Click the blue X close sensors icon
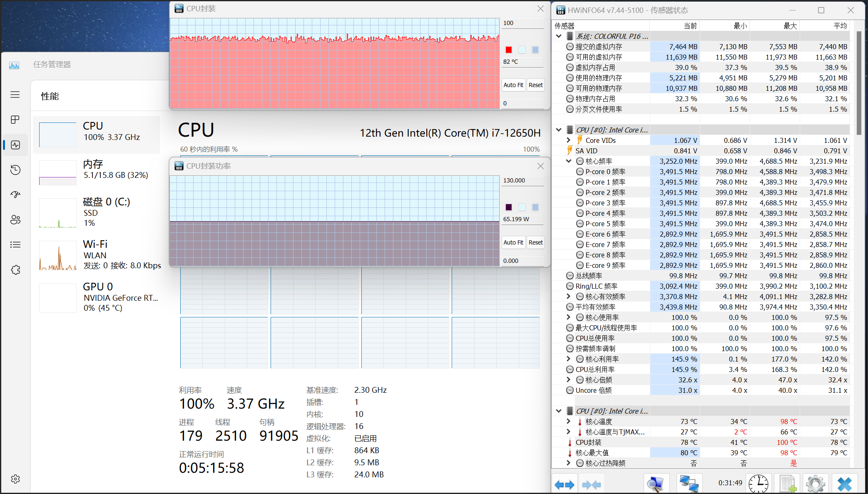 coord(845,484)
